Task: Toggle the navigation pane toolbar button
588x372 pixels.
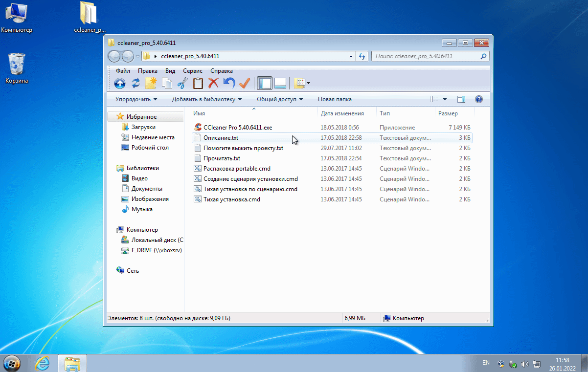Action: [x=265, y=84]
